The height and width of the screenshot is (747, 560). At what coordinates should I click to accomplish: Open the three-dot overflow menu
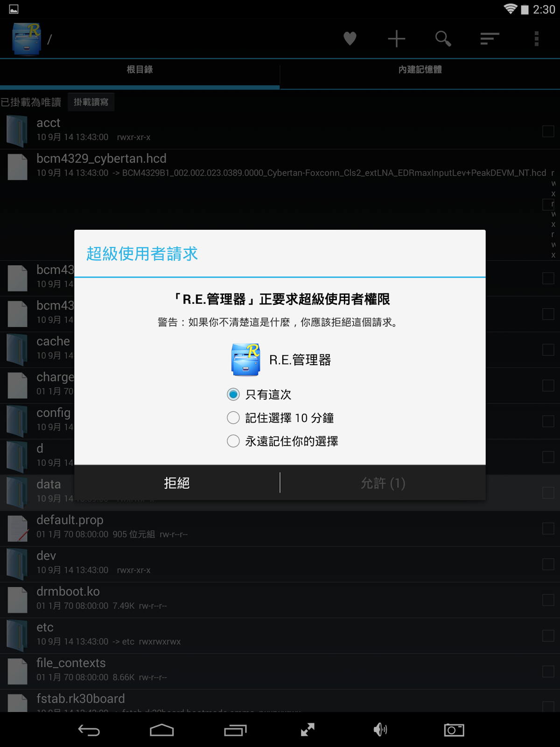(537, 38)
